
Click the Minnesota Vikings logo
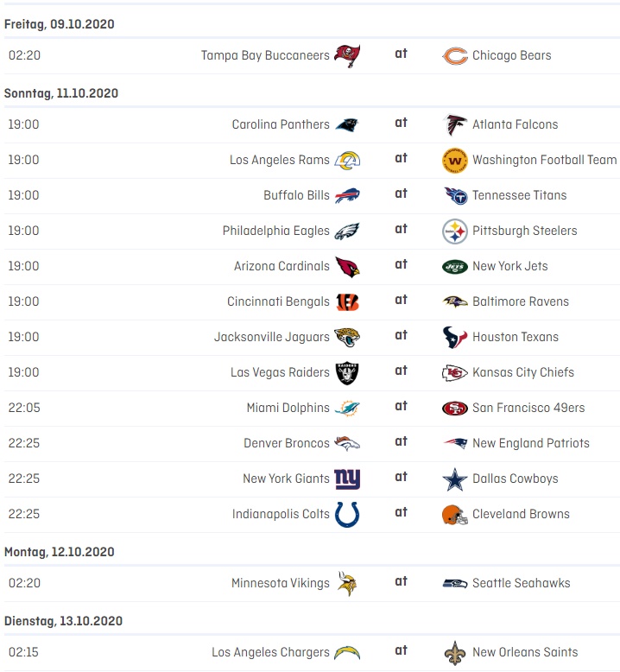(x=347, y=583)
